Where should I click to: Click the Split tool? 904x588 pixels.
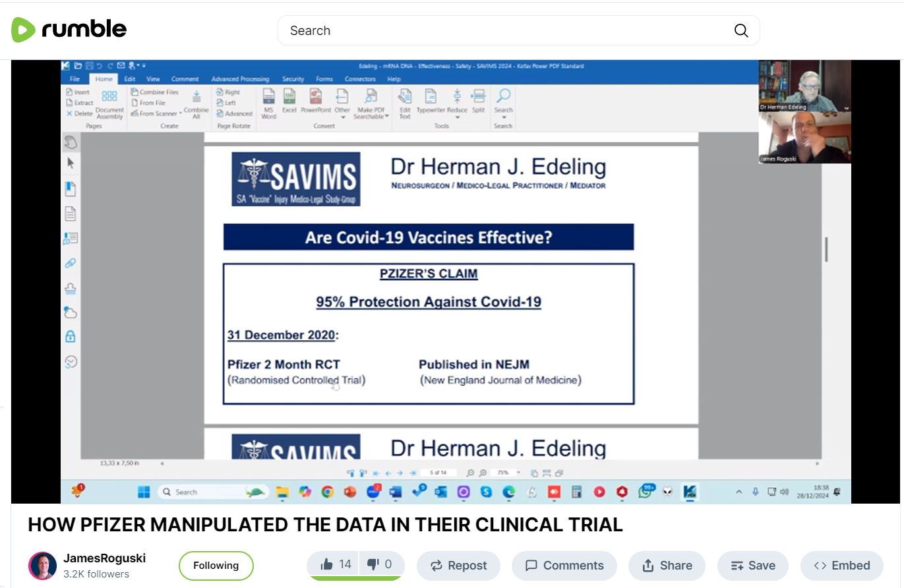click(x=479, y=100)
